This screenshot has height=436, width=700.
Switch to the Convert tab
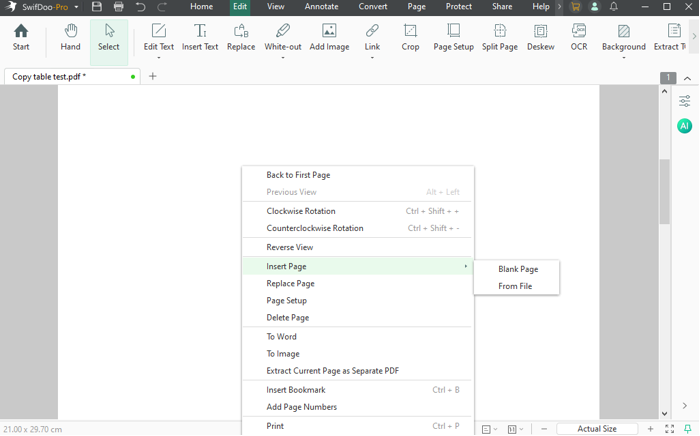[x=373, y=7]
